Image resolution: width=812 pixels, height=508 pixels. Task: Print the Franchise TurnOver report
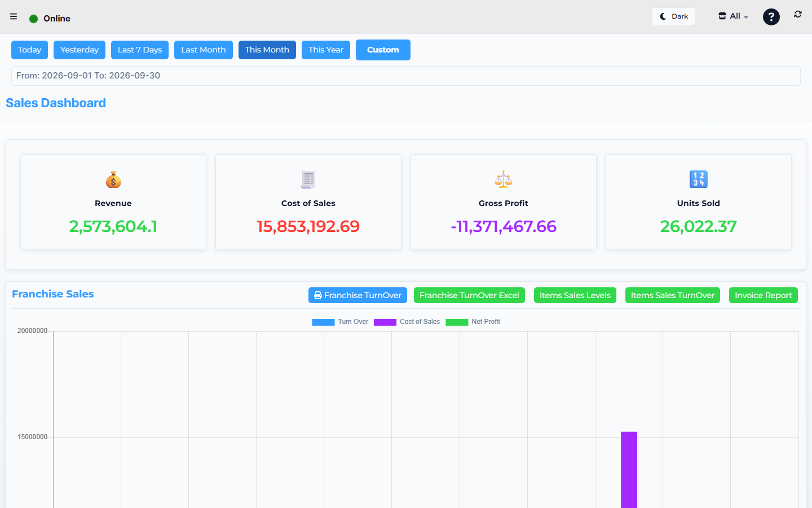click(358, 295)
